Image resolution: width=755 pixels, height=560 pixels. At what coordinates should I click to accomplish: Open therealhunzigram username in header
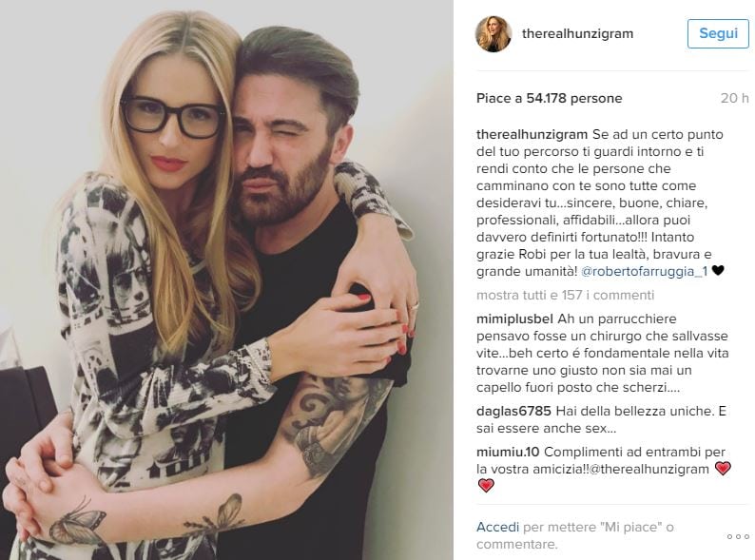tap(577, 33)
